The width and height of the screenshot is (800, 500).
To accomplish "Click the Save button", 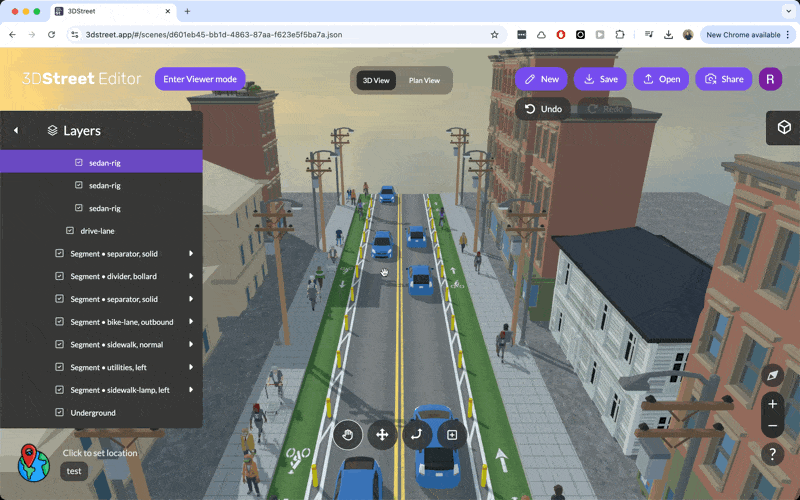I will point(600,79).
